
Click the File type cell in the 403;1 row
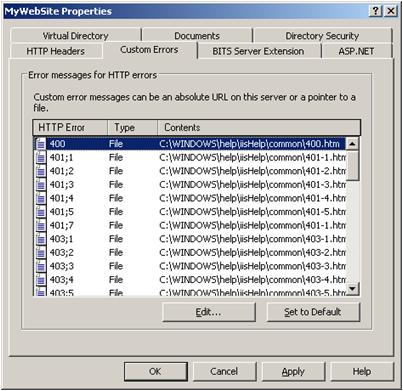(116, 239)
